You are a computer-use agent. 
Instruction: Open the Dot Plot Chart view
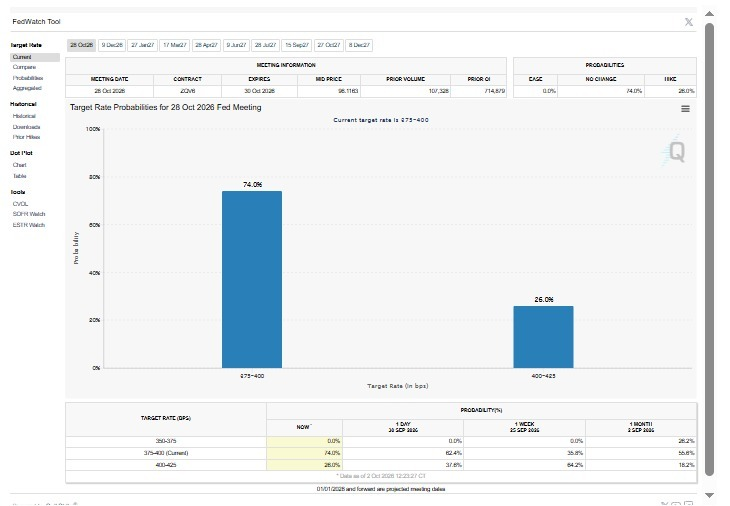coord(20,165)
